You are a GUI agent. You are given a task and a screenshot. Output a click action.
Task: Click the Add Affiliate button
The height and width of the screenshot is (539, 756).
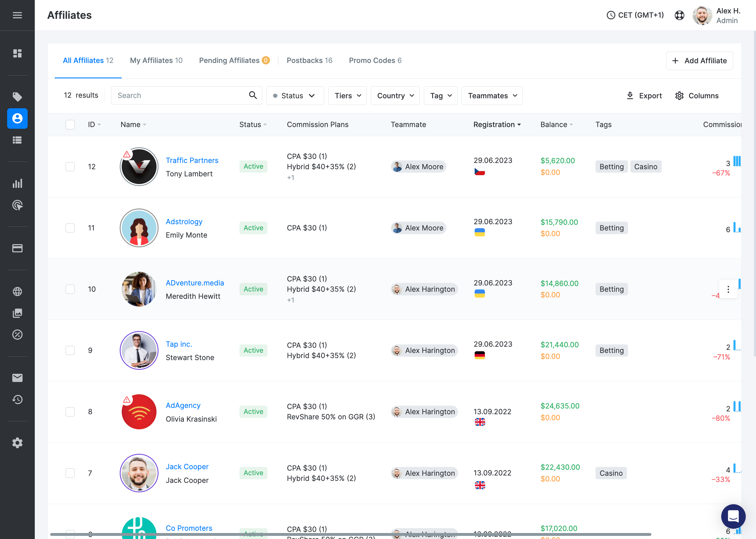click(699, 61)
